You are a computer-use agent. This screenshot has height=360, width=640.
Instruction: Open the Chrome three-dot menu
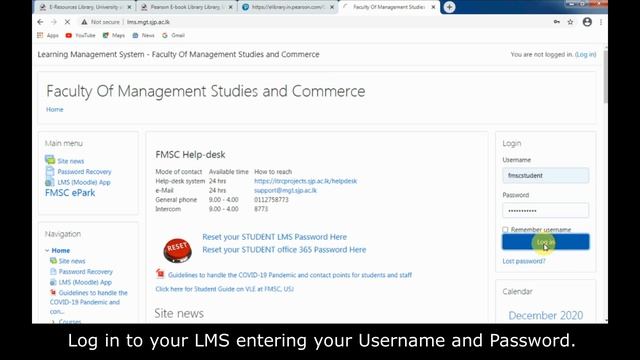pos(601,22)
